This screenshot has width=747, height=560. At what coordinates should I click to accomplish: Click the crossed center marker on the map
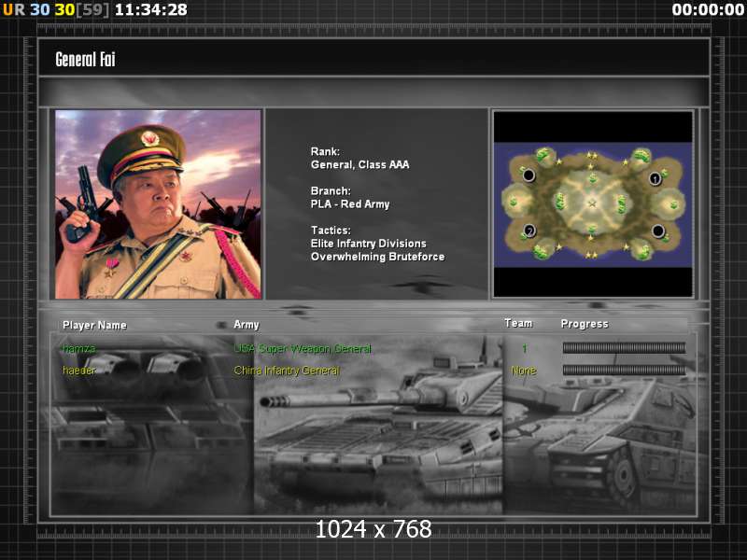[x=592, y=203]
